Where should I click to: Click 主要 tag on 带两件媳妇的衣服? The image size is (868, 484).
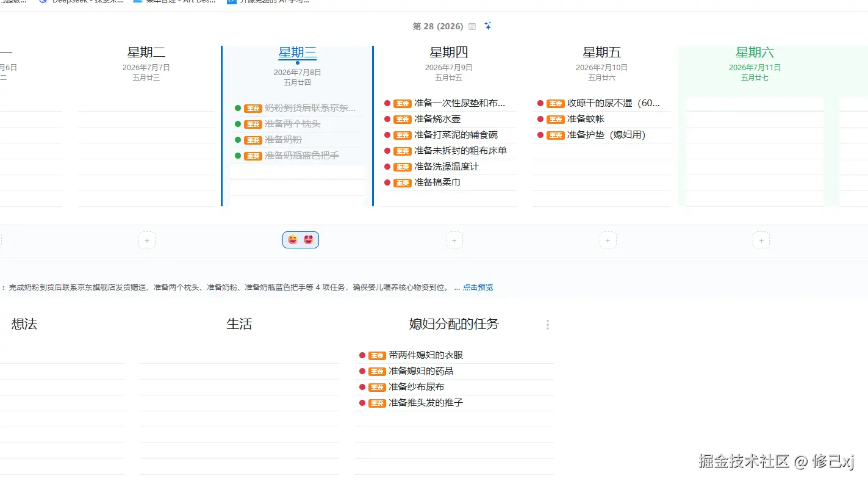point(377,356)
